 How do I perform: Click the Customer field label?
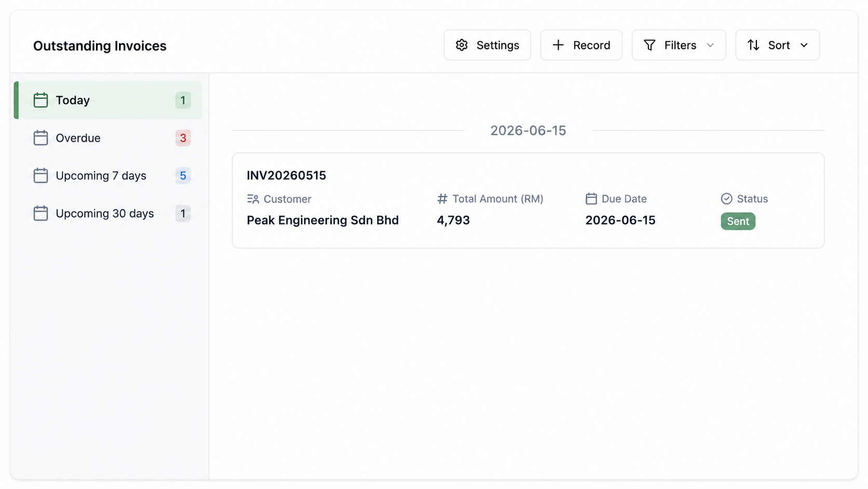[287, 199]
